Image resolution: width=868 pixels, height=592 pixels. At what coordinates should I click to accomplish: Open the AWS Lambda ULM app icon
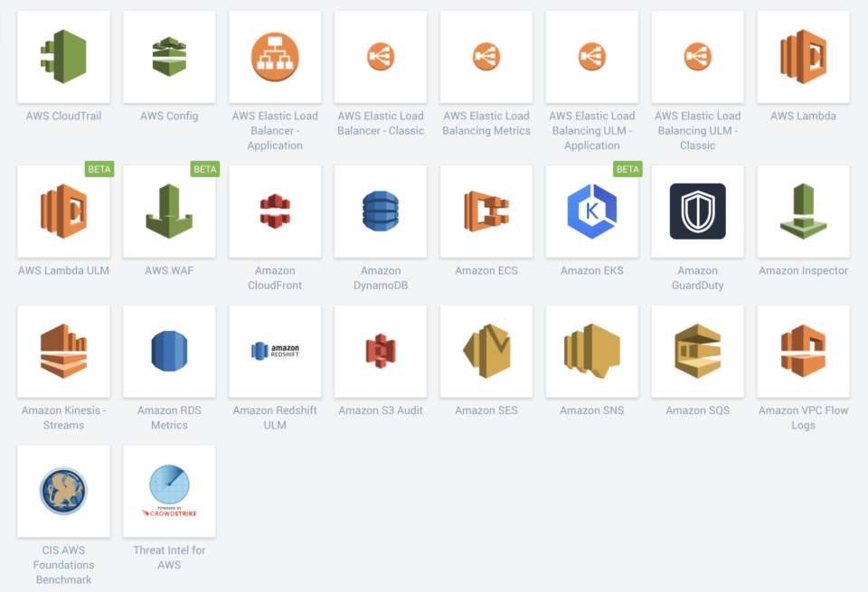pos(63,211)
